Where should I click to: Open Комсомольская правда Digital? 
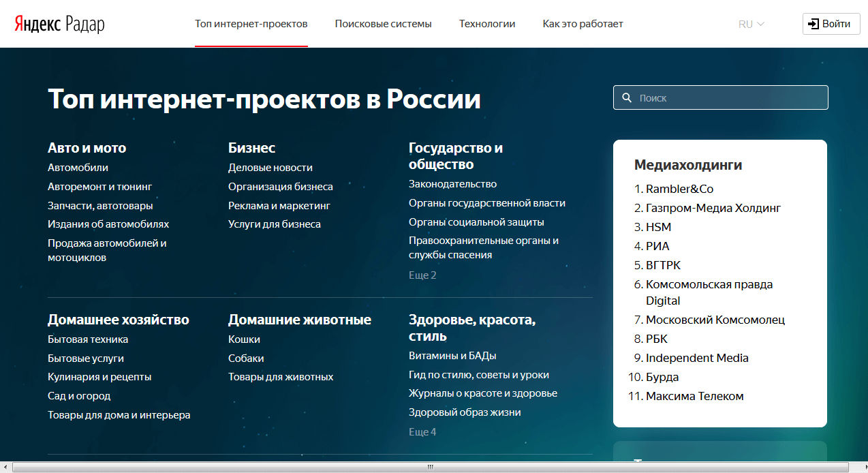coord(709,292)
